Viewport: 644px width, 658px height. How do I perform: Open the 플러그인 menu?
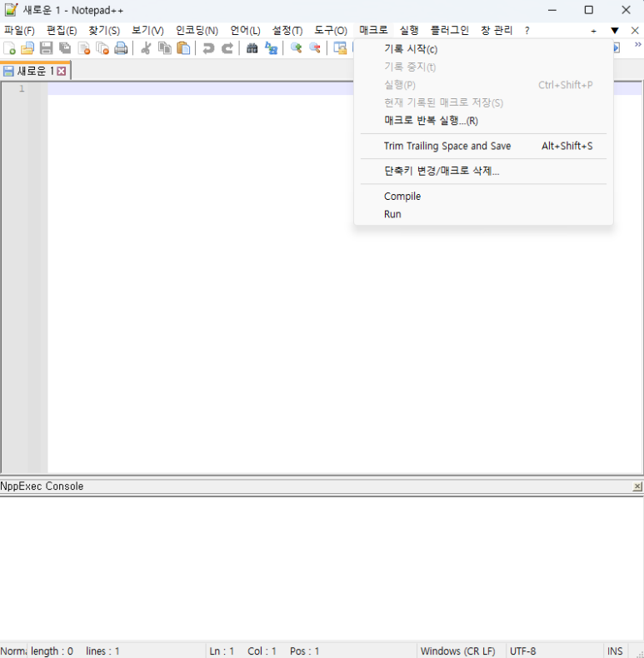point(450,31)
